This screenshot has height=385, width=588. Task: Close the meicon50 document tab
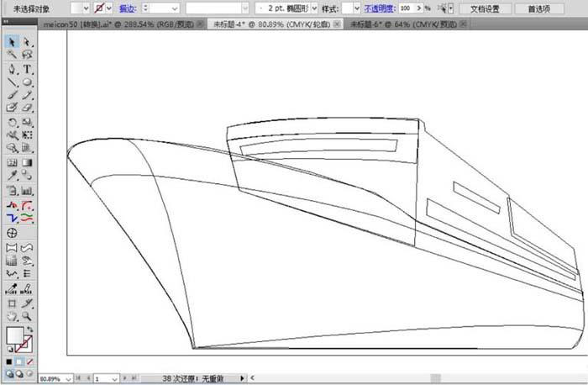(x=201, y=24)
